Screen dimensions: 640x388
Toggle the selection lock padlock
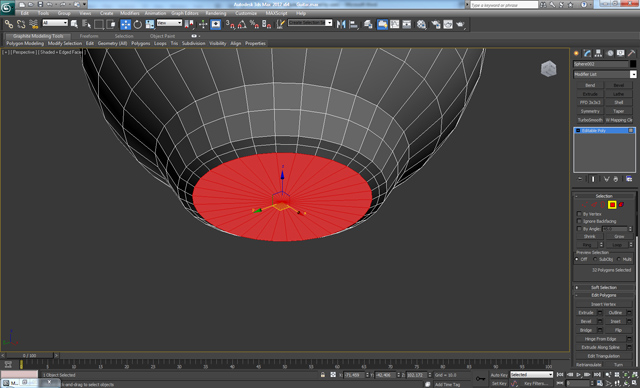(x=323, y=375)
